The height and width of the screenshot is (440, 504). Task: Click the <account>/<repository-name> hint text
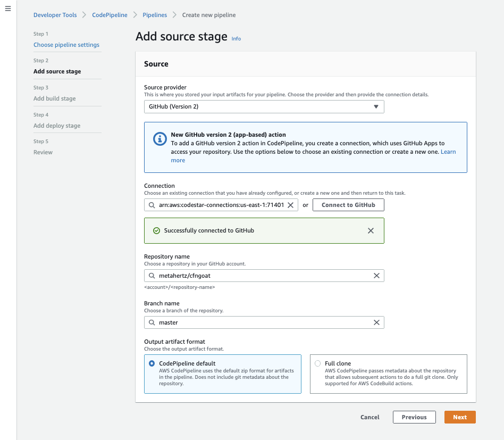(179, 287)
